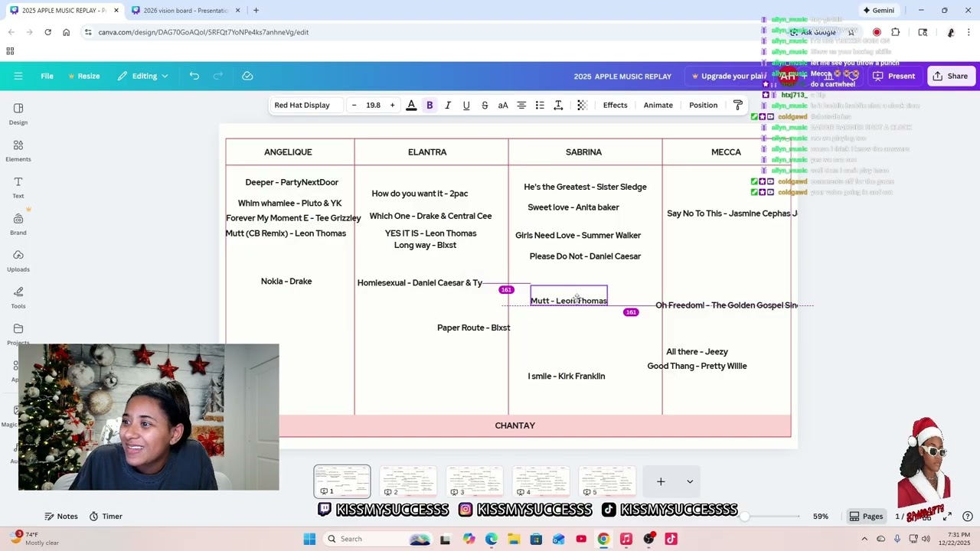
Task: Open the Tools panel
Action: (18, 297)
